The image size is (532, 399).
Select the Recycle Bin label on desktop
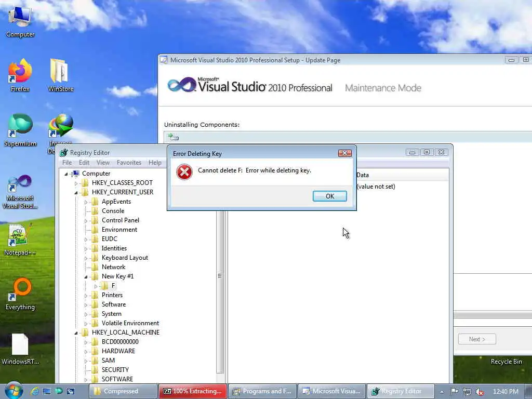[506, 362]
